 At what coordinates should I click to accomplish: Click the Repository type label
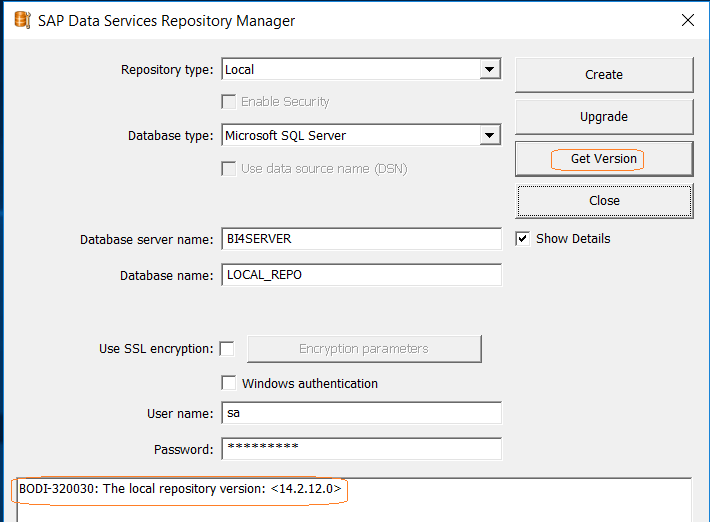pyautogui.click(x=167, y=70)
